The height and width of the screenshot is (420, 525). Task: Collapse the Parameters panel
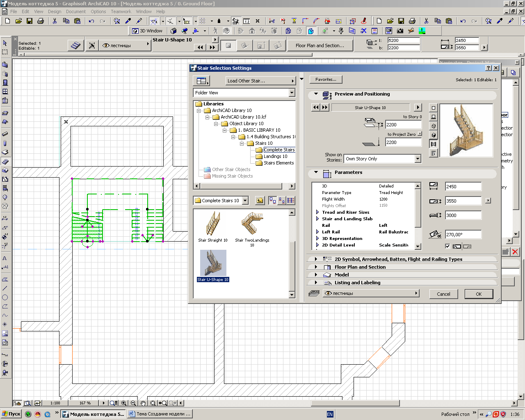pyautogui.click(x=316, y=172)
